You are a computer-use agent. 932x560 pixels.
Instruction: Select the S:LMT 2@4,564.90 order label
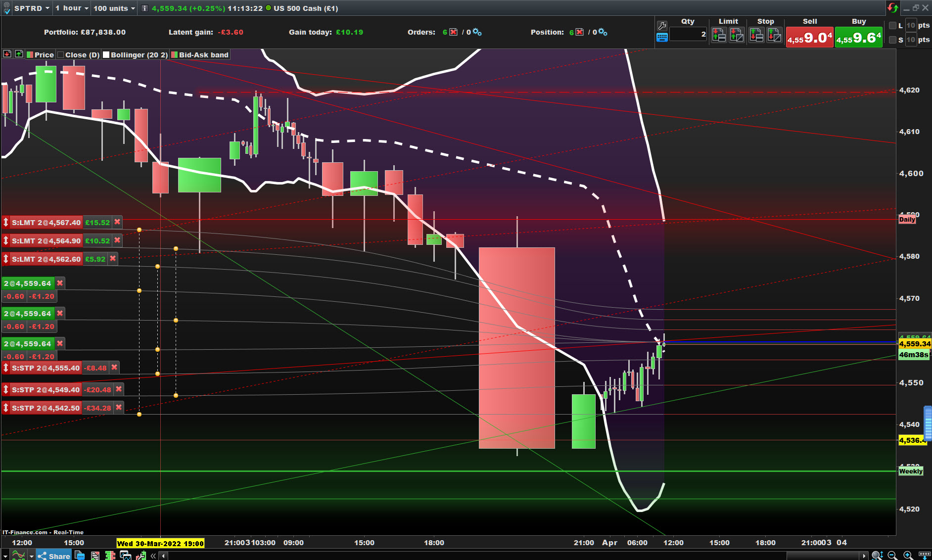click(46, 241)
